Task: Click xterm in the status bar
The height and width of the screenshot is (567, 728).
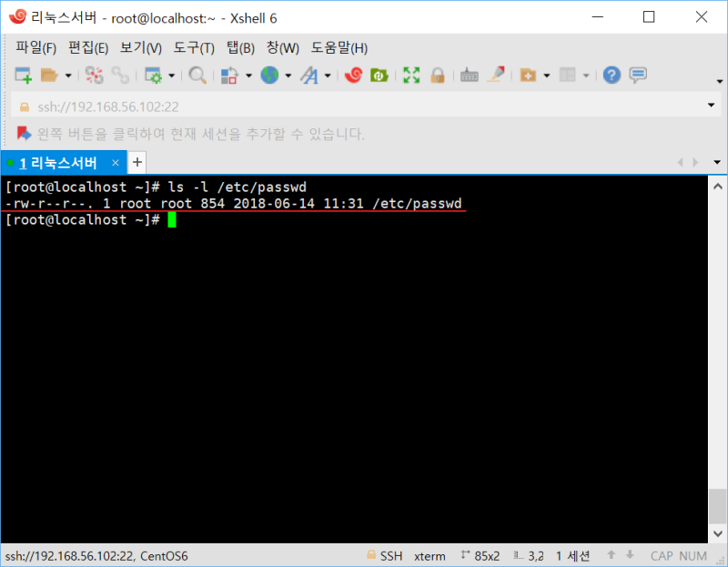Action: pos(430,556)
